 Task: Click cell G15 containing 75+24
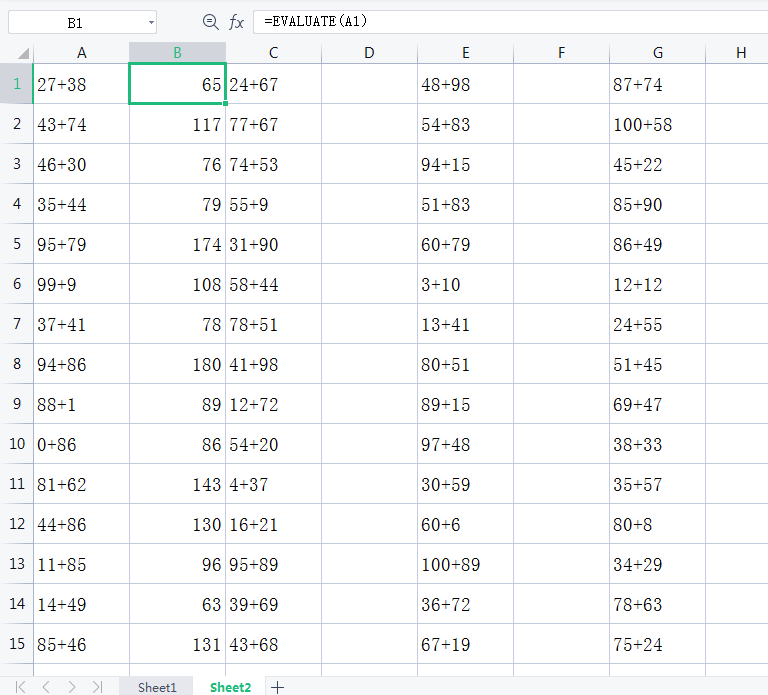[657, 644]
